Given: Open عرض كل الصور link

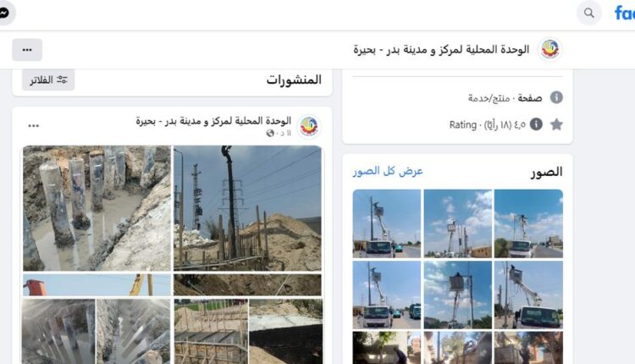Looking at the screenshot, I should coord(388,171).
